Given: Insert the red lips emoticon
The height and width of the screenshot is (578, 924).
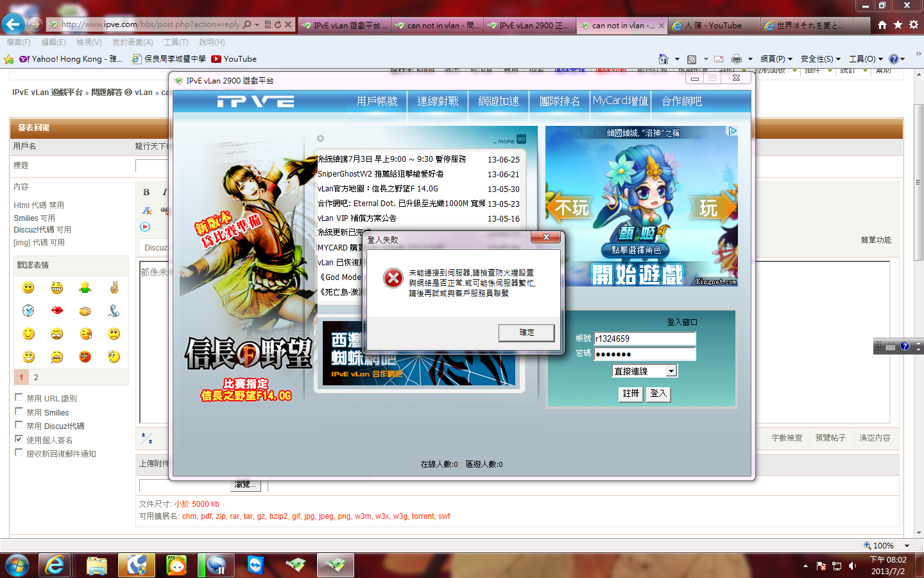Looking at the screenshot, I should pyautogui.click(x=57, y=311).
